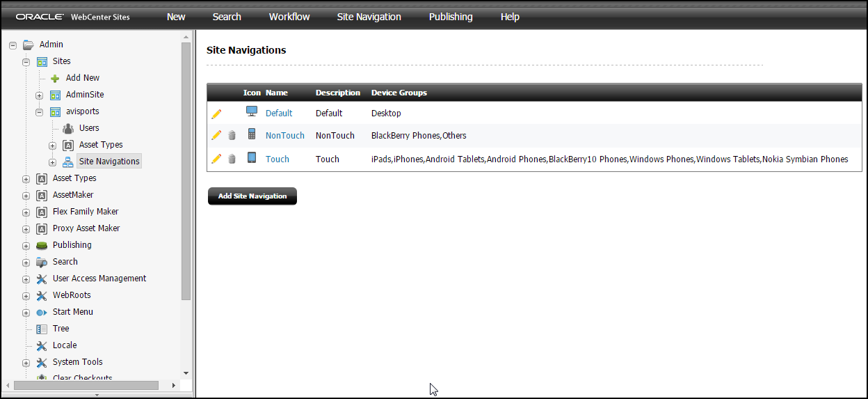868x399 pixels.
Task: Click the edit pencil for the Default row
Action: pyautogui.click(x=216, y=114)
